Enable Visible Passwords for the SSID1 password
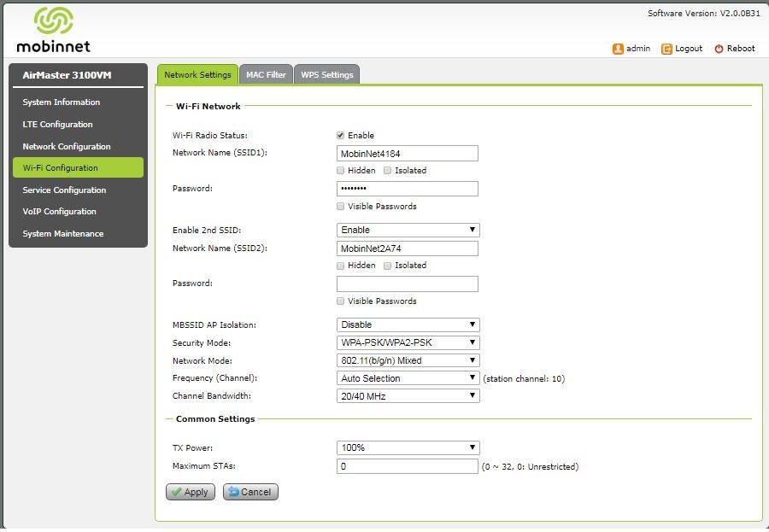 [340, 207]
